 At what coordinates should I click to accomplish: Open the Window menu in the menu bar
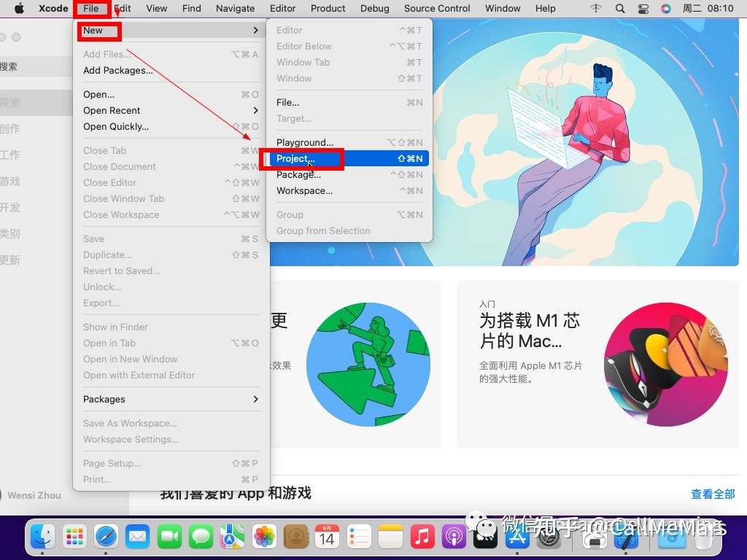pyautogui.click(x=503, y=8)
